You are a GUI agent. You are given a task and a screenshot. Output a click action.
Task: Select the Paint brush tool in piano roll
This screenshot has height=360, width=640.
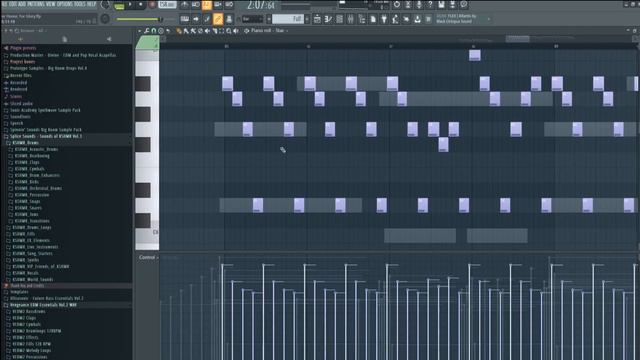pos(186,31)
